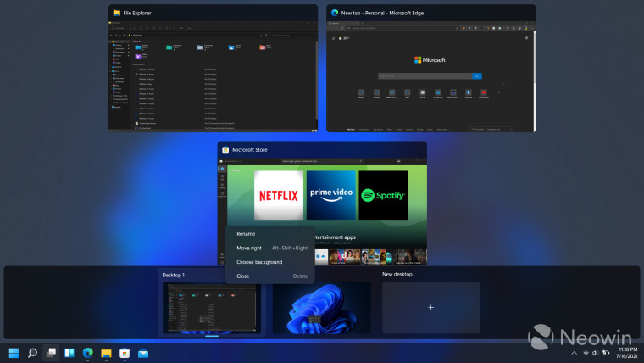Click the File Explorer title icon
Viewport: 644px width, 363px height.
point(117,13)
